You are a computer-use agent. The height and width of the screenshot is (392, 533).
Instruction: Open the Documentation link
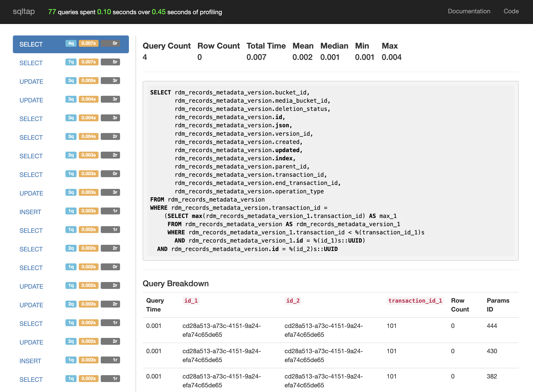469,11
